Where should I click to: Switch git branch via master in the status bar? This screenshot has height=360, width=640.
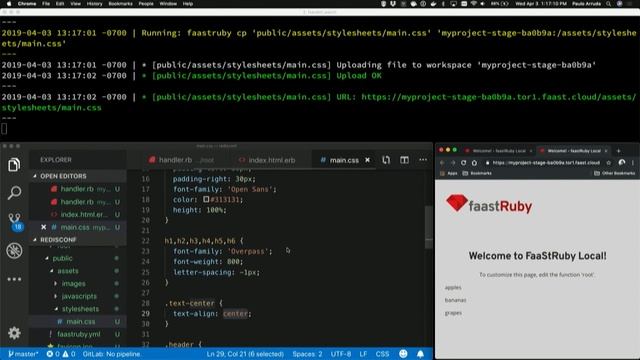(x=23, y=354)
